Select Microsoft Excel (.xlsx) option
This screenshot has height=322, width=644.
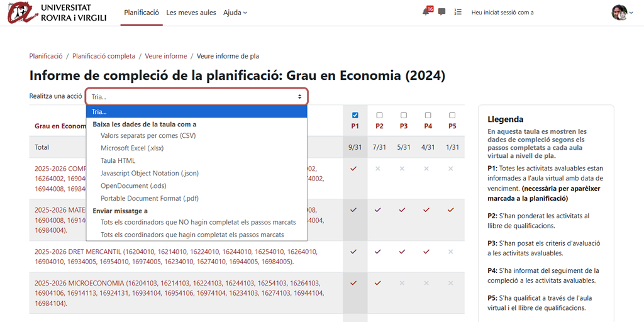coord(132,148)
